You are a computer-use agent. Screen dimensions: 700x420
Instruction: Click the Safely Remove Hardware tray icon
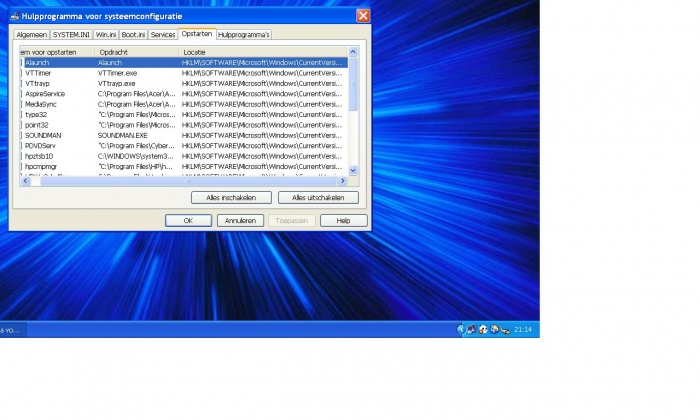(x=505, y=330)
